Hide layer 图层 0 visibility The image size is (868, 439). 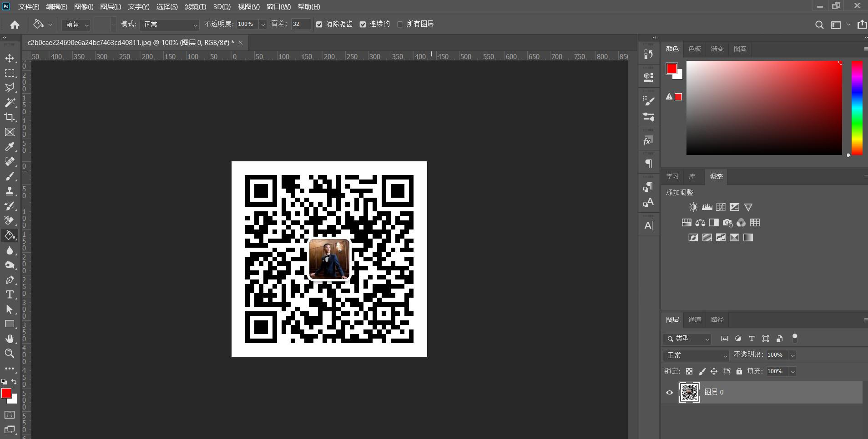(669, 392)
